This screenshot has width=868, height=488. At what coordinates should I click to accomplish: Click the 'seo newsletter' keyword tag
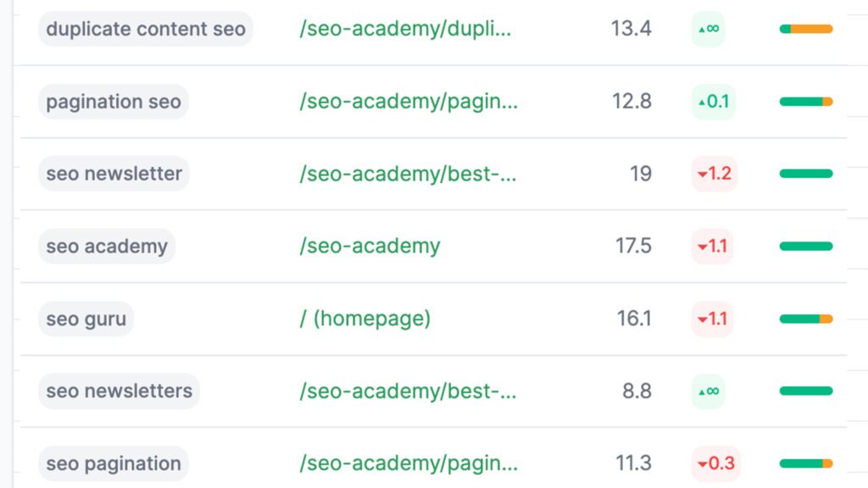click(x=114, y=174)
